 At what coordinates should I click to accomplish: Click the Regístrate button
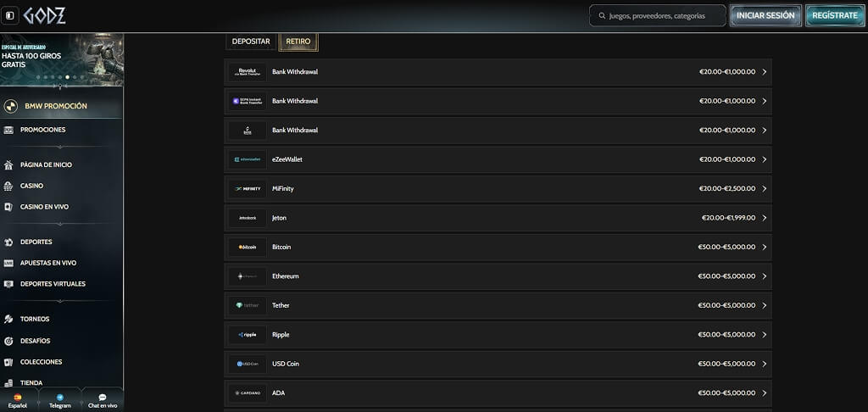(835, 16)
